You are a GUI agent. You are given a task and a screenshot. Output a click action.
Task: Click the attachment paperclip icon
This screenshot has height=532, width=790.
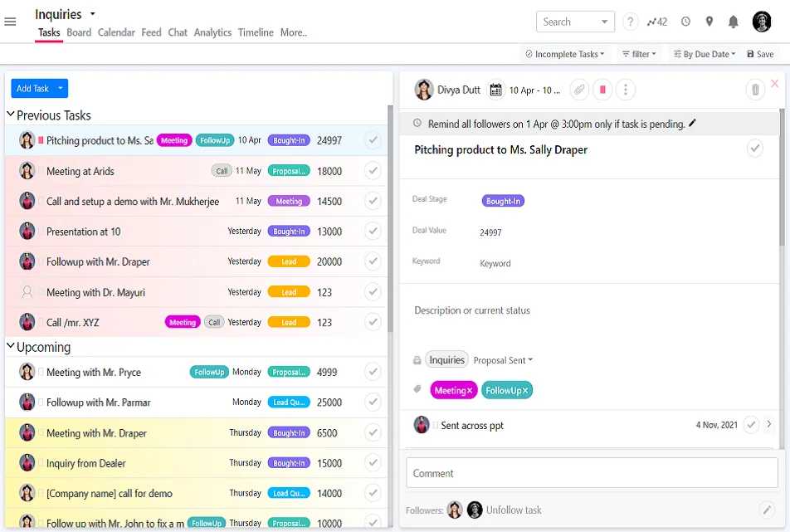tap(579, 90)
